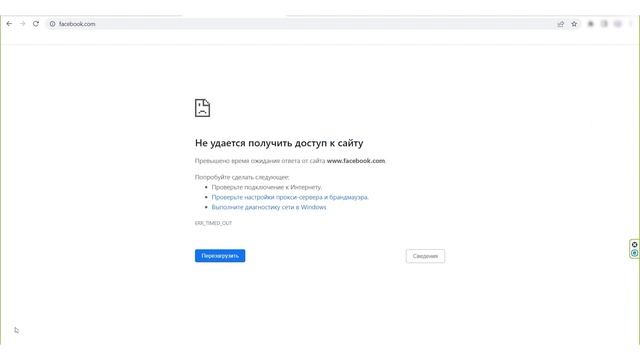Click the facebook.com address bar

(314, 24)
